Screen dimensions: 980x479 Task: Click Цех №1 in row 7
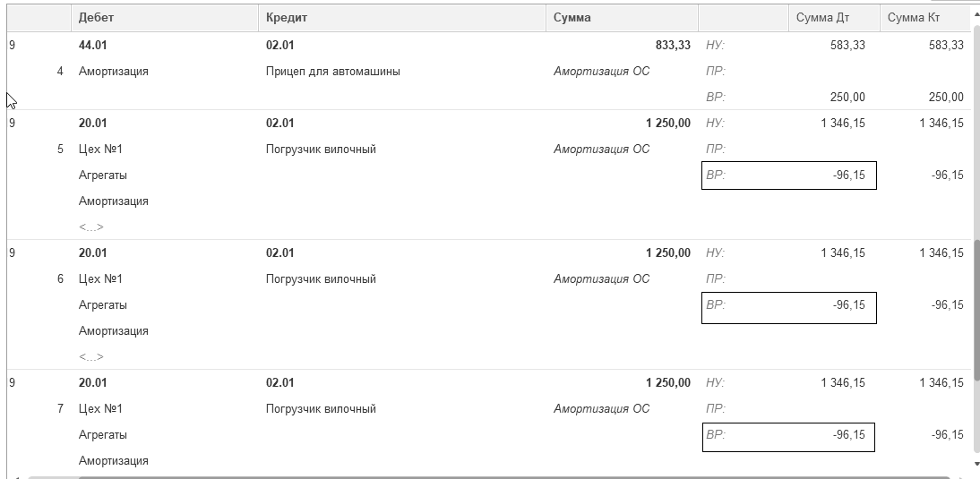[x=100, y=409]
